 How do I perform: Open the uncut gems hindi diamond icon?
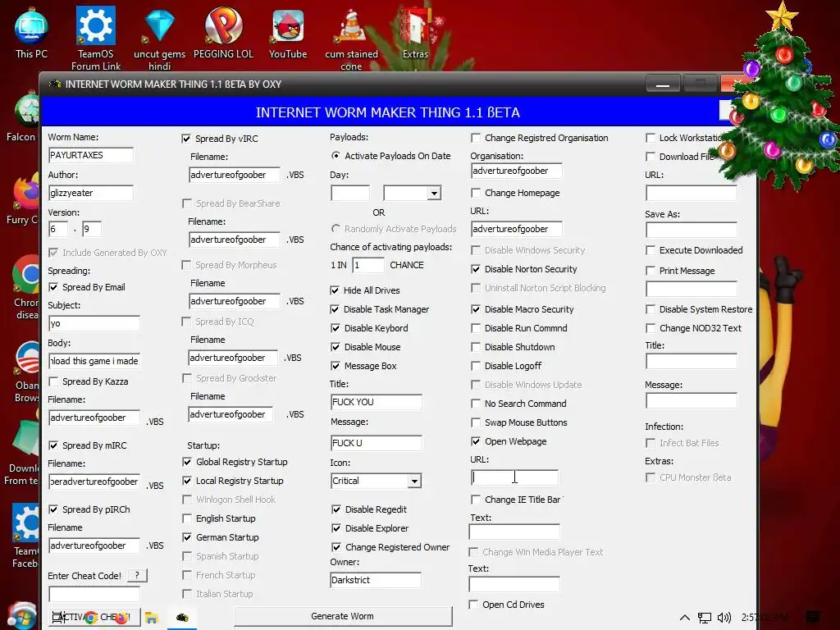(159, 39)
